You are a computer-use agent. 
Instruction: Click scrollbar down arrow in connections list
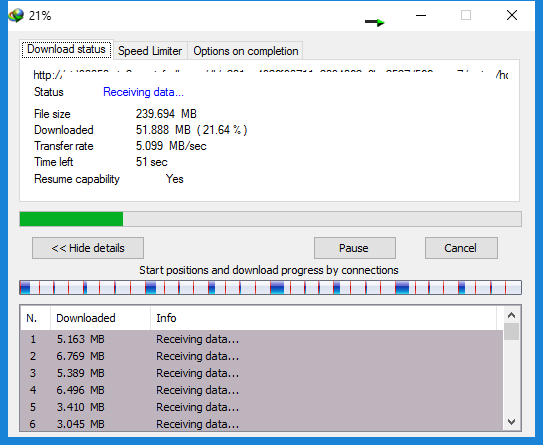[511, 422]
